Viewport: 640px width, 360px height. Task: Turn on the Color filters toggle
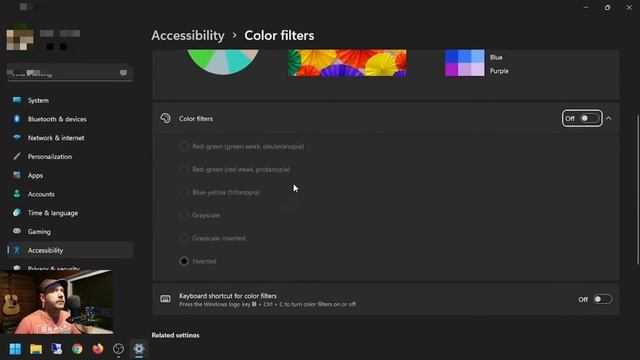coord(589,118)
